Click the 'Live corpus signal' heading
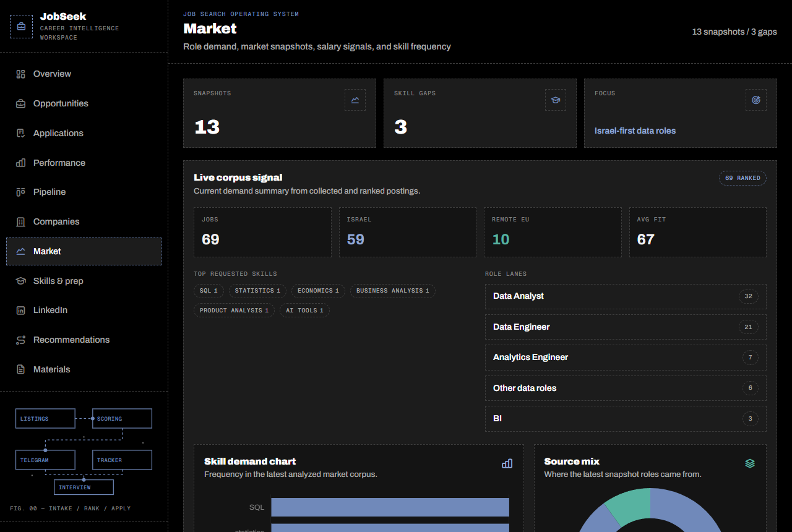The image size is (792, 532). coord(238,178)
